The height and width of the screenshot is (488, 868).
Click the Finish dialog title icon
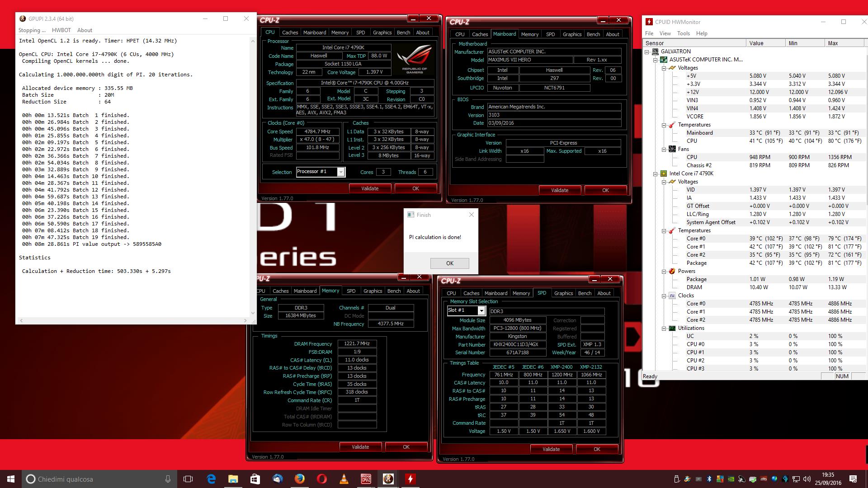click(411, 215)
